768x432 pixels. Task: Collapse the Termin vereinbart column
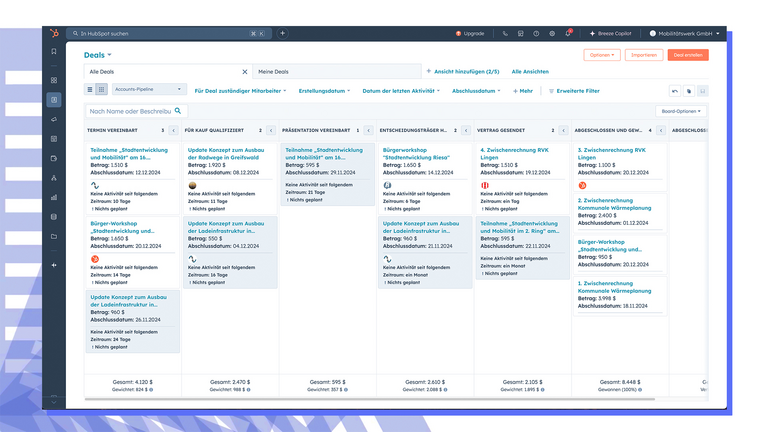(174, 130)
